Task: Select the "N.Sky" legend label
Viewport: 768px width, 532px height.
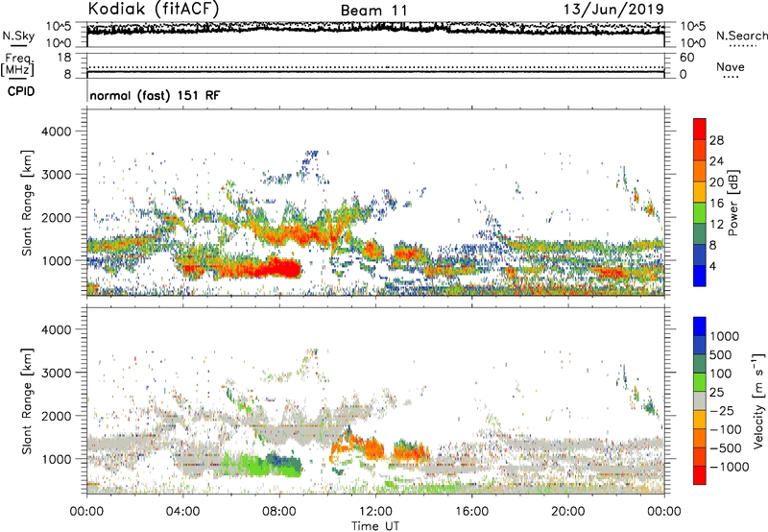Action: point(18,36)
